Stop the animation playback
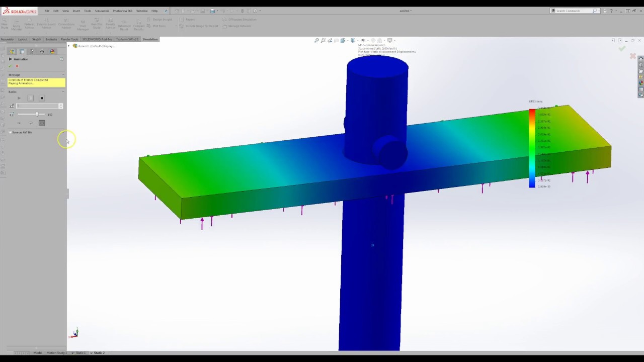644x362 pixels. point(42,98)
